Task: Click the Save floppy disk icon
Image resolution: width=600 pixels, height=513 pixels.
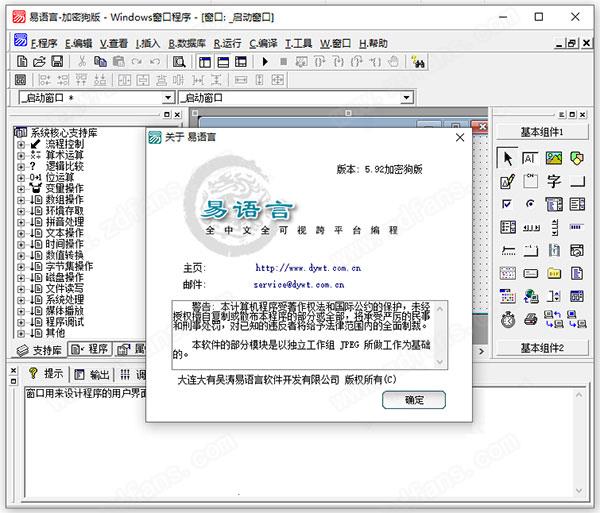Action: tap(57, 62)
